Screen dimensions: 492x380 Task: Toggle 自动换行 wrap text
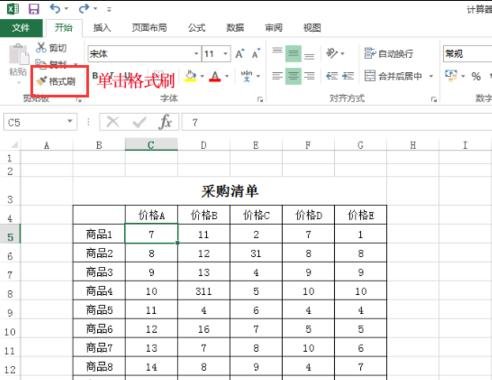(389, 53)
